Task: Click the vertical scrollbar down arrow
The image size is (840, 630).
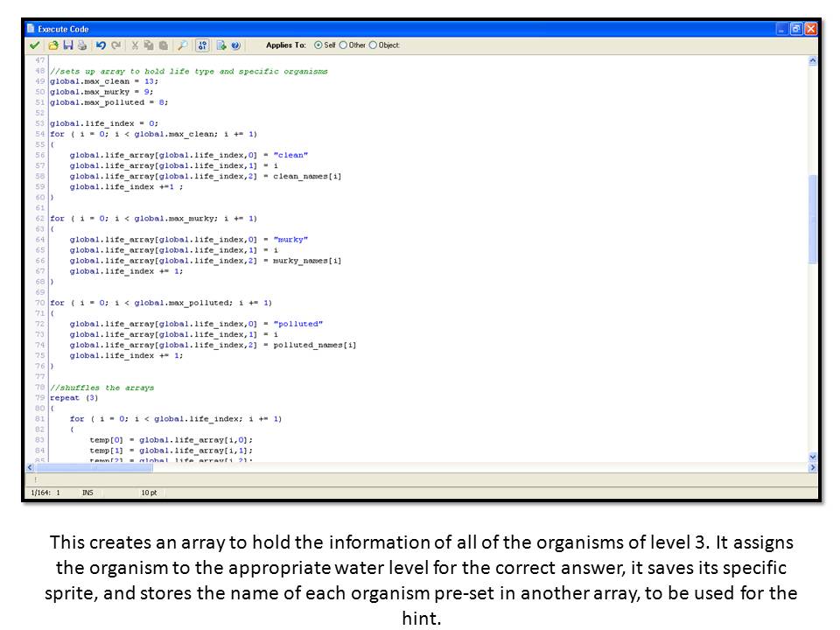Action: point(813,457)
